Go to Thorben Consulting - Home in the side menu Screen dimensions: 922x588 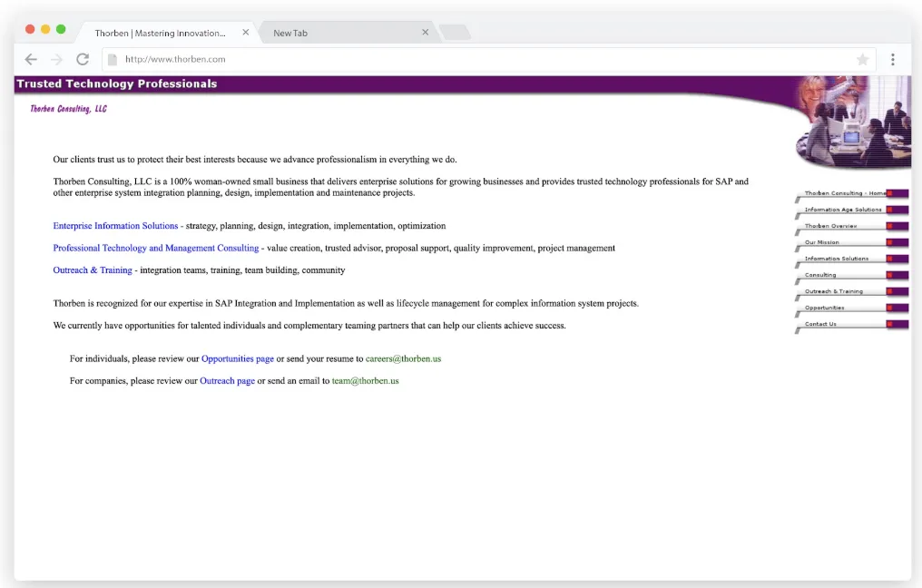click(x=852, y=193)
